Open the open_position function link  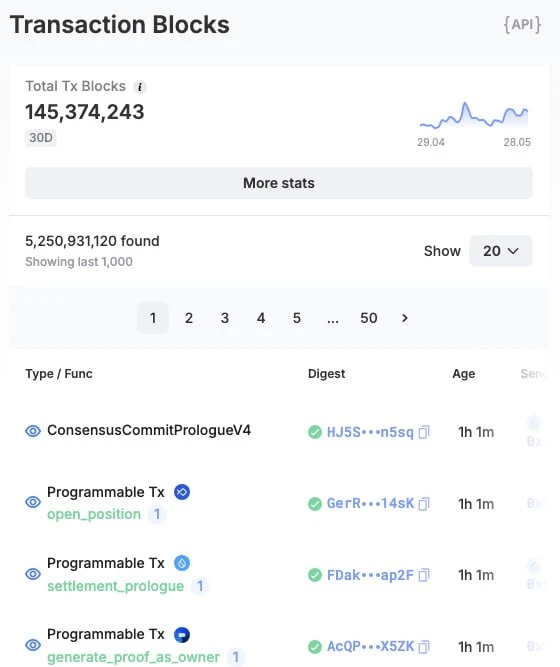(94, 514)
